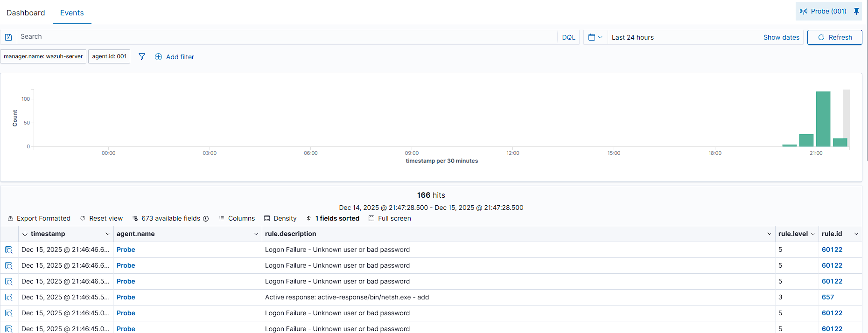The width and height of the screenshot is (868, 333).
Task: Click the saved queries disk icon
Action: click(x=8, y=37)
